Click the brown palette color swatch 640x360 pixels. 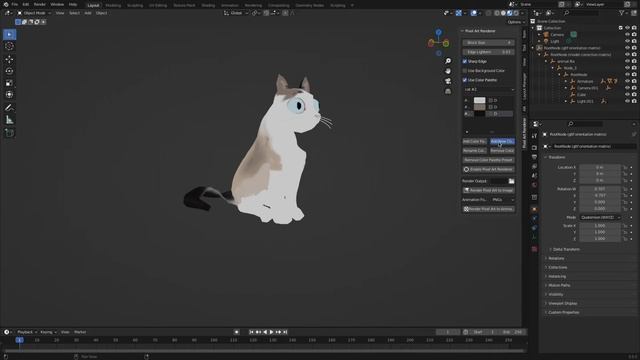tap(480, 107)
